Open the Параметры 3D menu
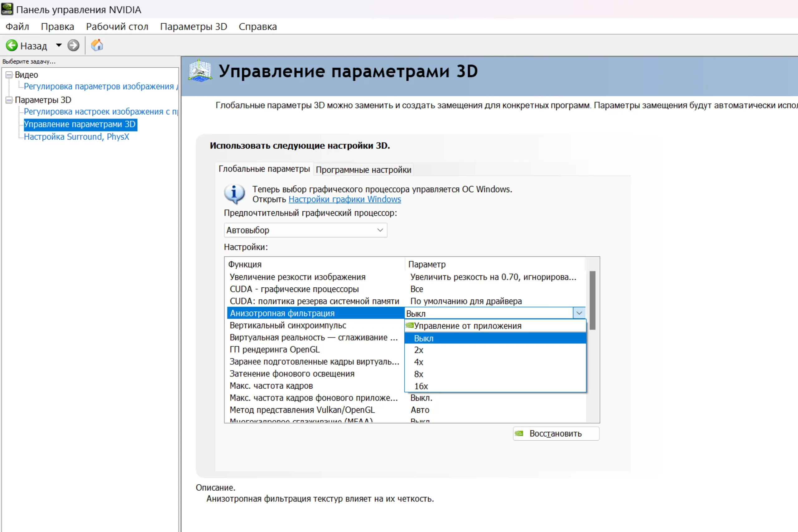The image size is (798, 532). (x=193, y=26)
